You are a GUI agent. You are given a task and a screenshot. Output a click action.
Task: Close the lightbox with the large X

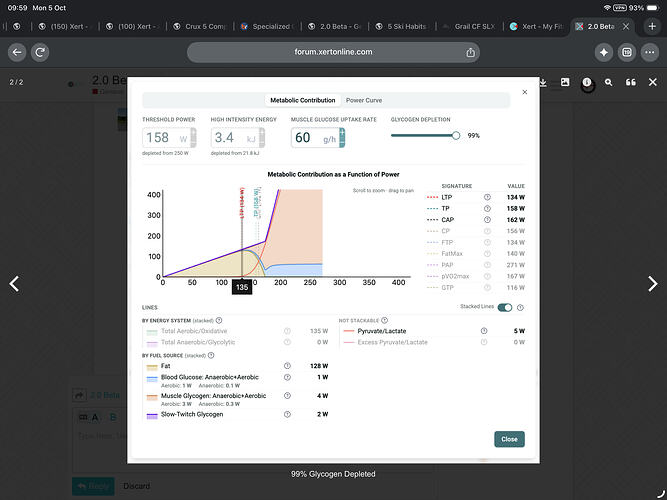pyautogui.click(x=653, y=82)
